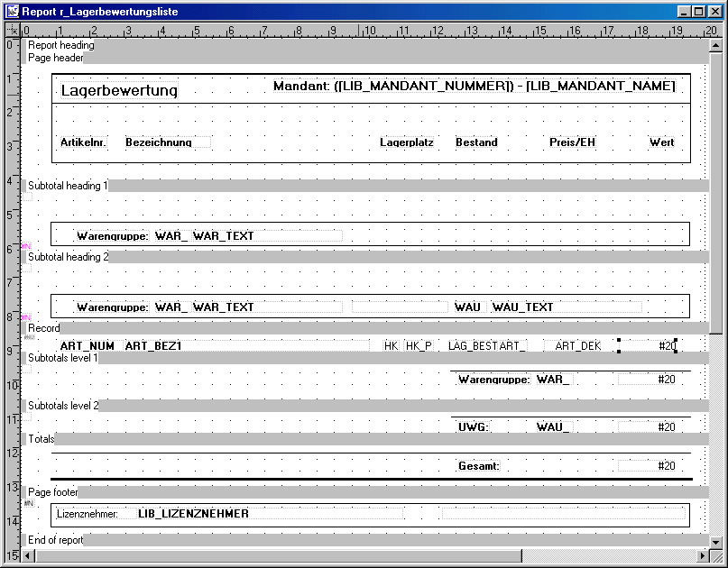This screenshot has width=728, height=568.
Task: Select the Page header section band
Action: 55,58
